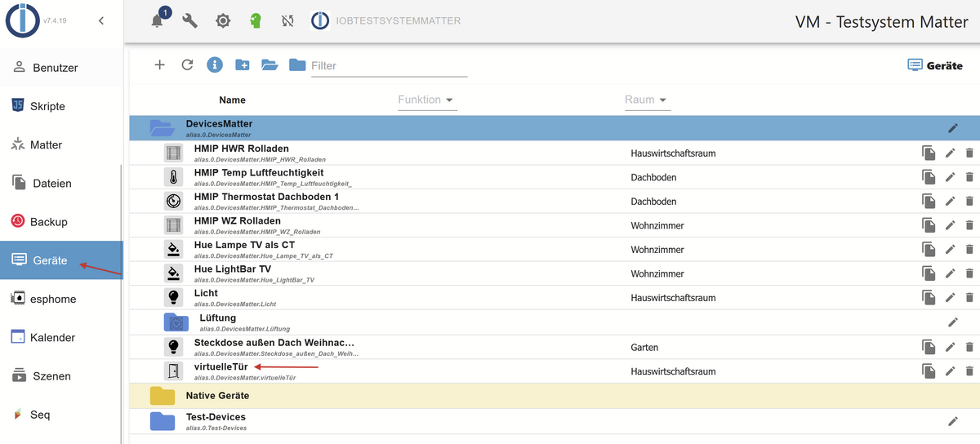Open the Funktion filter dropdown
This screenshot has height=444, width=980.
[x=426, y=100]
